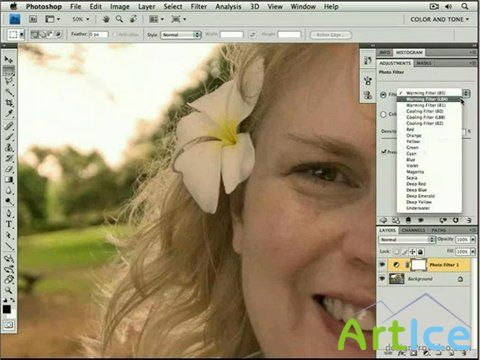Screen dimensions: 480x360
Task: Open the Arrange Documents dropdown
Action: click(156, 19)
